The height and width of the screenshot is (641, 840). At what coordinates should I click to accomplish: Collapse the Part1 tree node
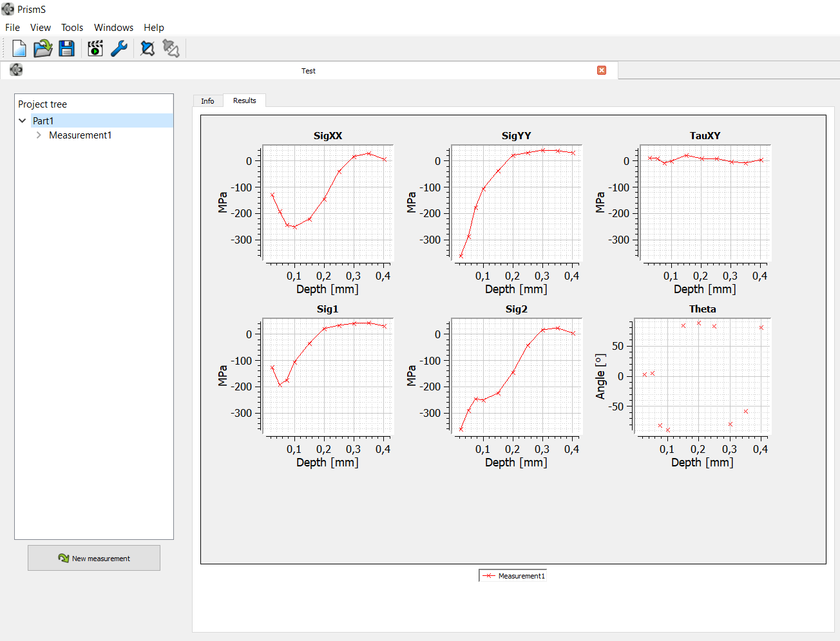[x=23, y=120]
